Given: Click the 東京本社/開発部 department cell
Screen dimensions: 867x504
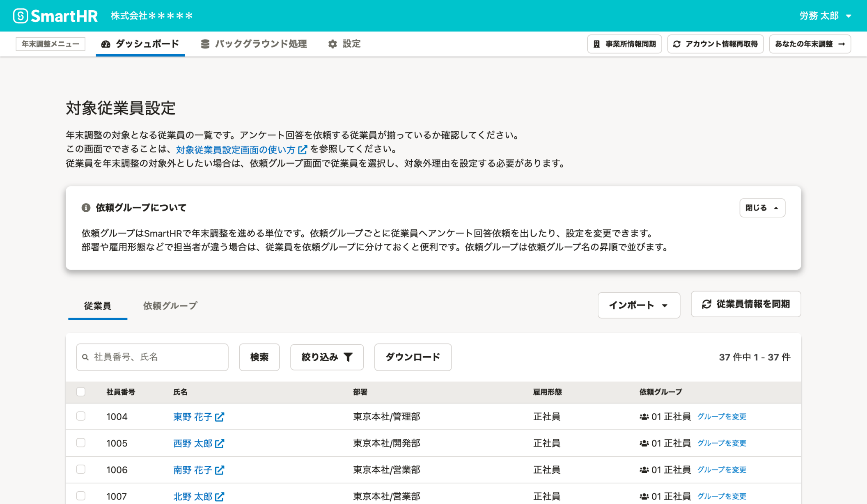Looking at the screenshot, I should click(x=387, y=443).
